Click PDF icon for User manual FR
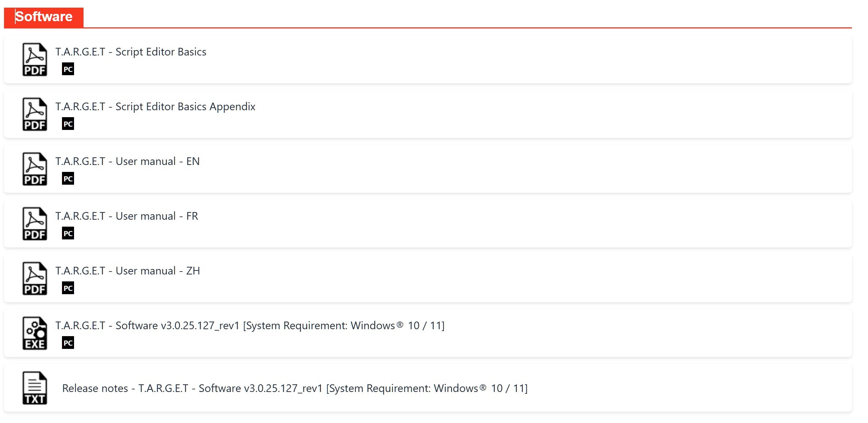Viewport: 868px width, 423px height. click(x=35, y=224)
